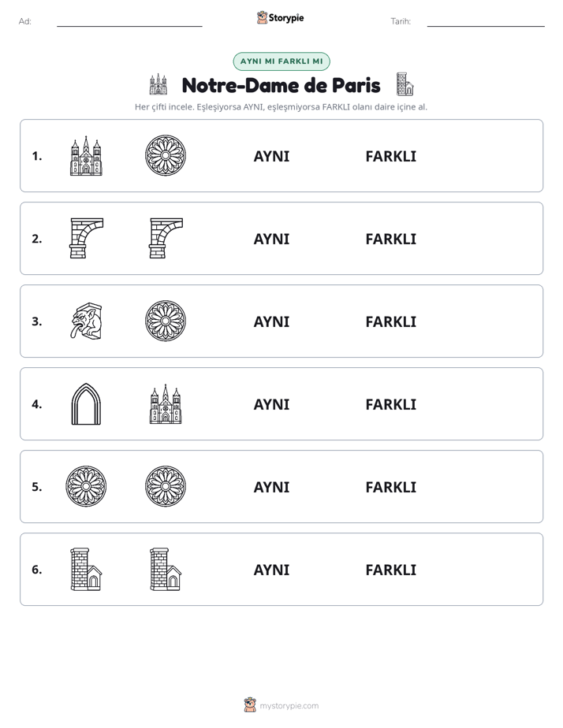Choose FARKLI for question 3
Screen dimensions: 563x728
tap(390, 321)
